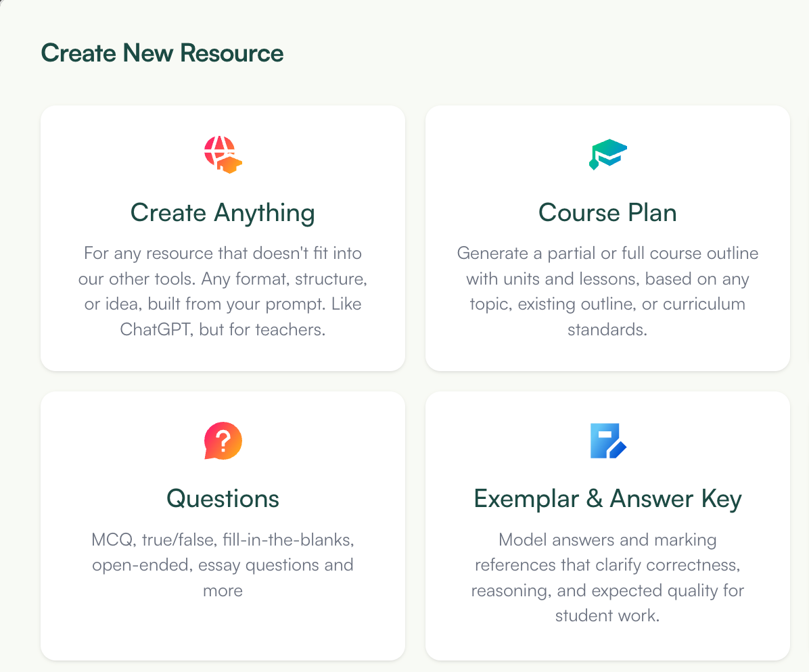Viewport: 809px width, 672px height.
Task: Click the 'Course Plan' heading text
Action: (607, 212)
